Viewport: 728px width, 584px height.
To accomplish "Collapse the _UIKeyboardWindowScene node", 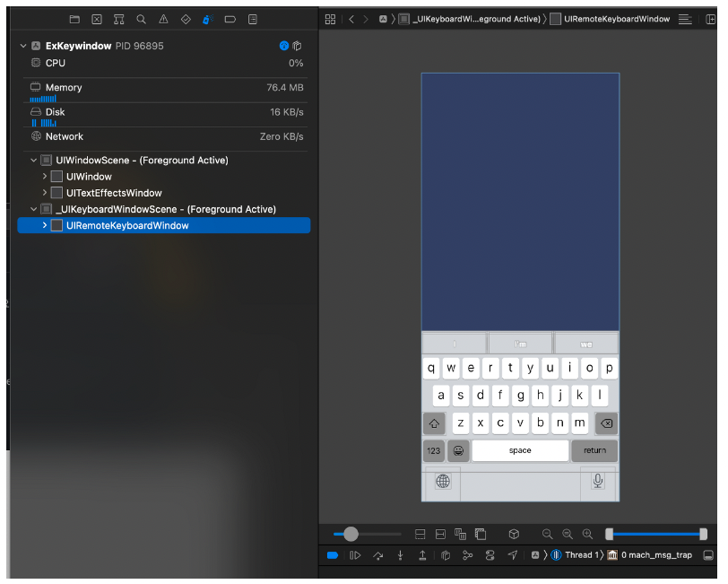I will click(x=33, y=209).
